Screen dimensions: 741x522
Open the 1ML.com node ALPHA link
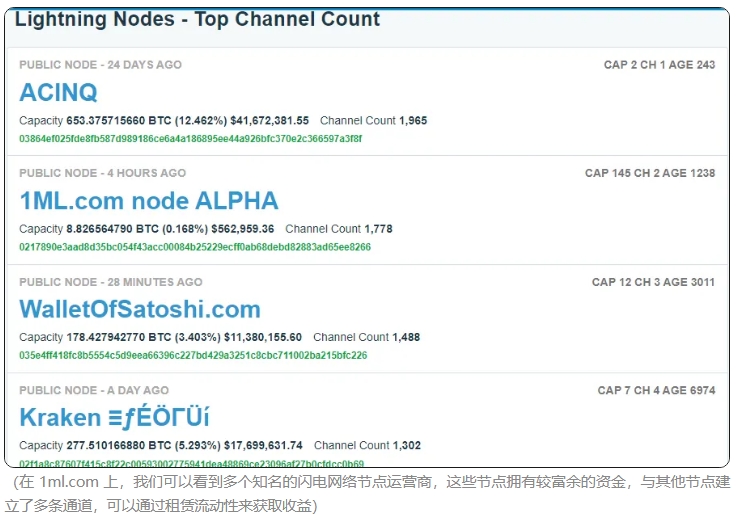point(149,201)
